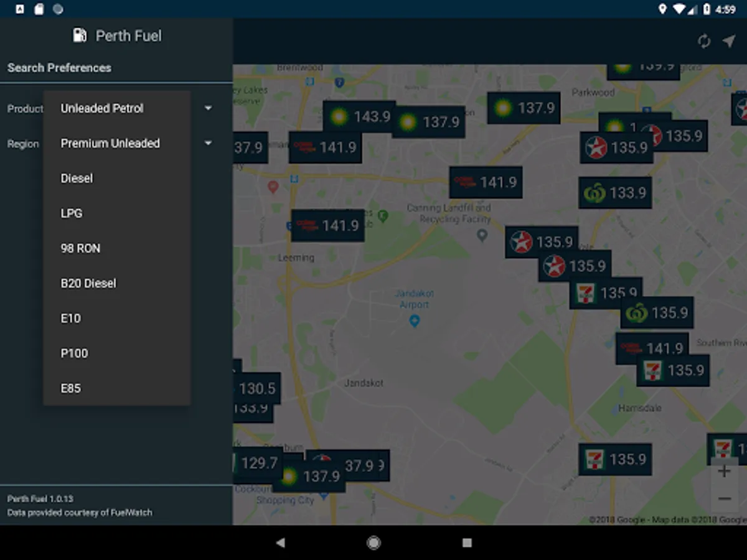
Task: Tap the location status icon in status bar
Action: tap(662, 9)
